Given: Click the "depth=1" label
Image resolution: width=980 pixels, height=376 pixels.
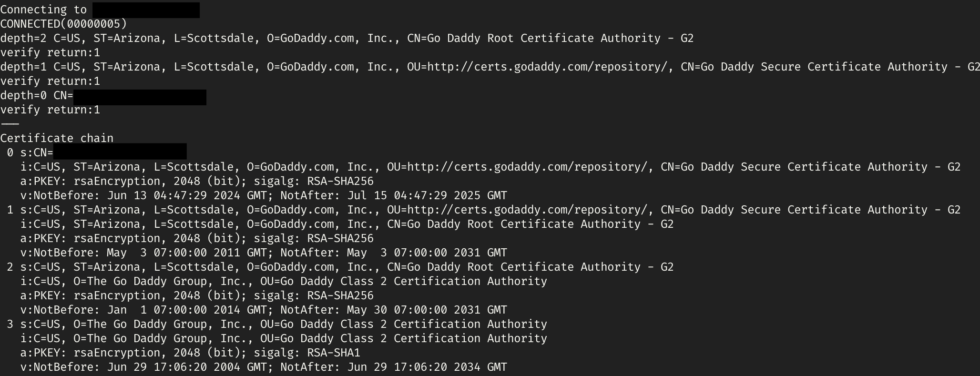Looking at the screenshot, I should [23, 67].
